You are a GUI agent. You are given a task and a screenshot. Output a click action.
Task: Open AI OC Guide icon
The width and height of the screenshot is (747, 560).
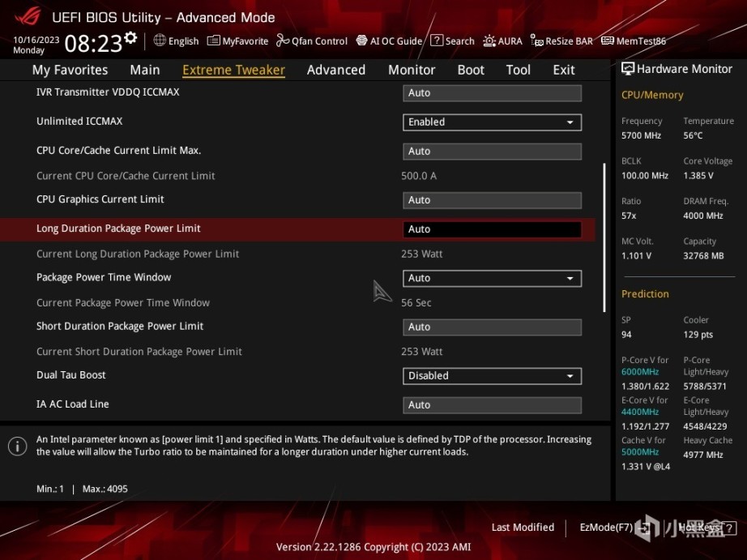[x=361, y=41]
